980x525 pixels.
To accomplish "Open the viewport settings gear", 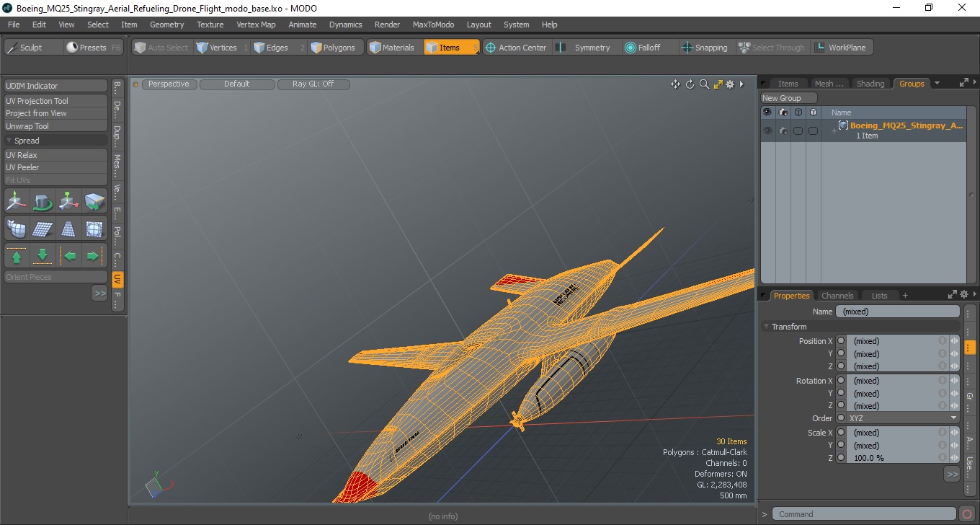I will (730, 84).
